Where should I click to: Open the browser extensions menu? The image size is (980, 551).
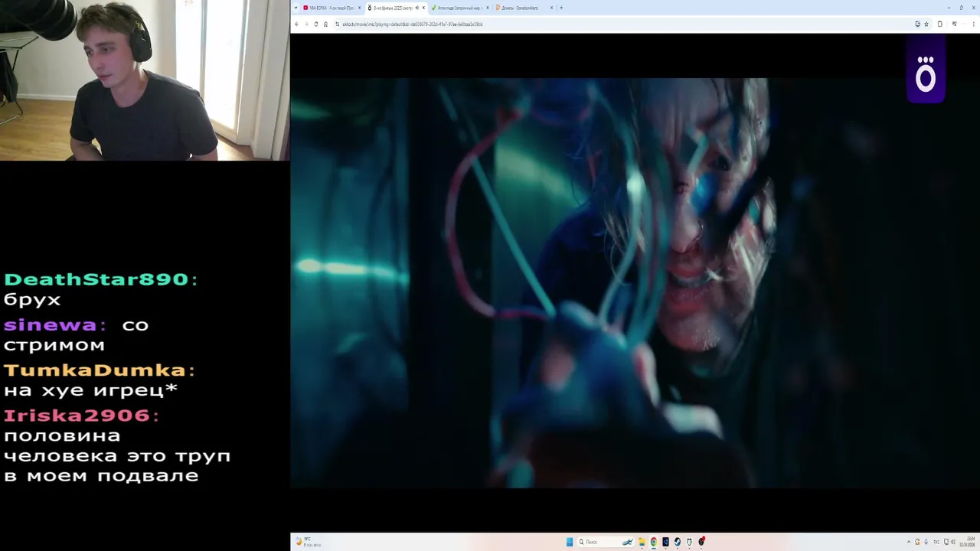939,24
